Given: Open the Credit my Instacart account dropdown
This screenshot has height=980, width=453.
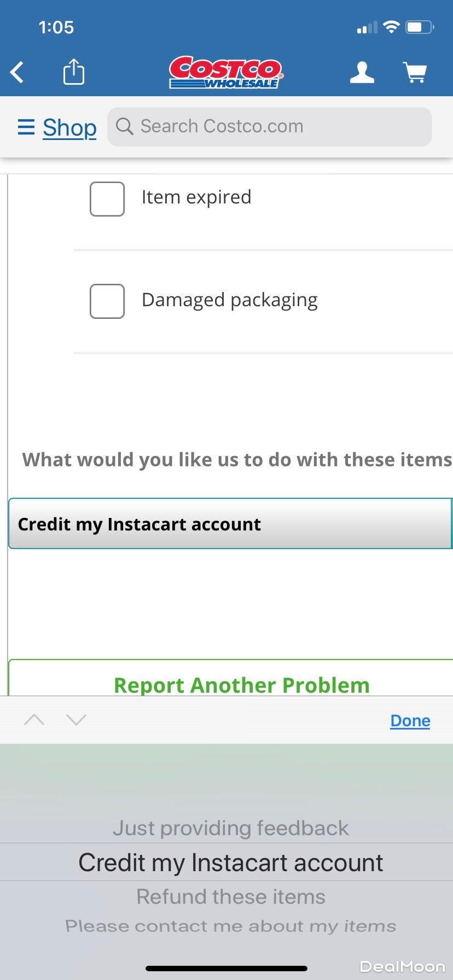Looking at the screenshot, I should click(x=230, y=524).
